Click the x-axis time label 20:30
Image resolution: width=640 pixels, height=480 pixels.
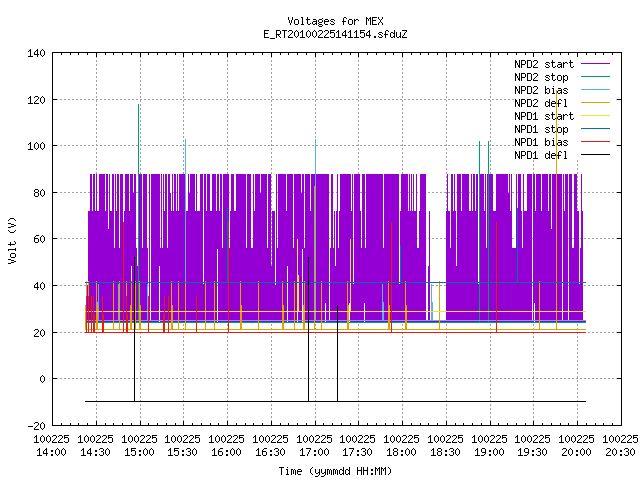[x=620, y=453]
